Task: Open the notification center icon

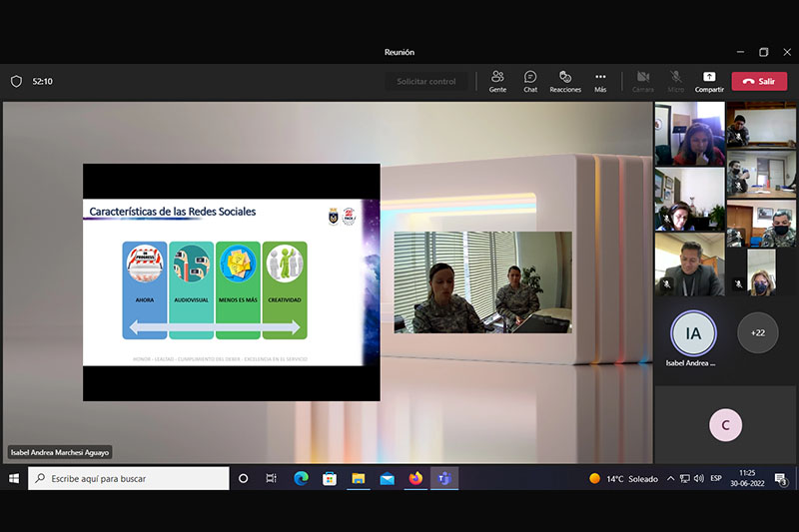Action: (x=780, y=478)
